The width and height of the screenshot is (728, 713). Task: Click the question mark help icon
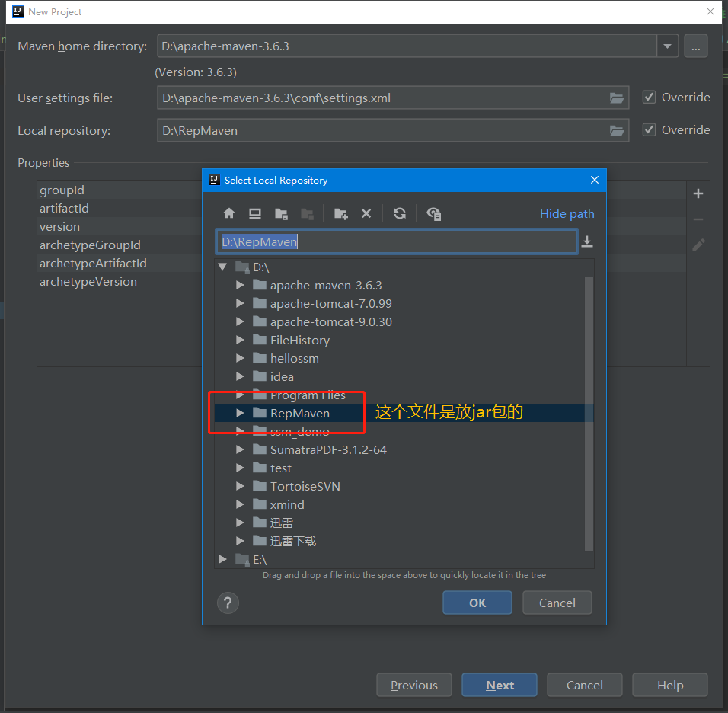pos(228,603)
